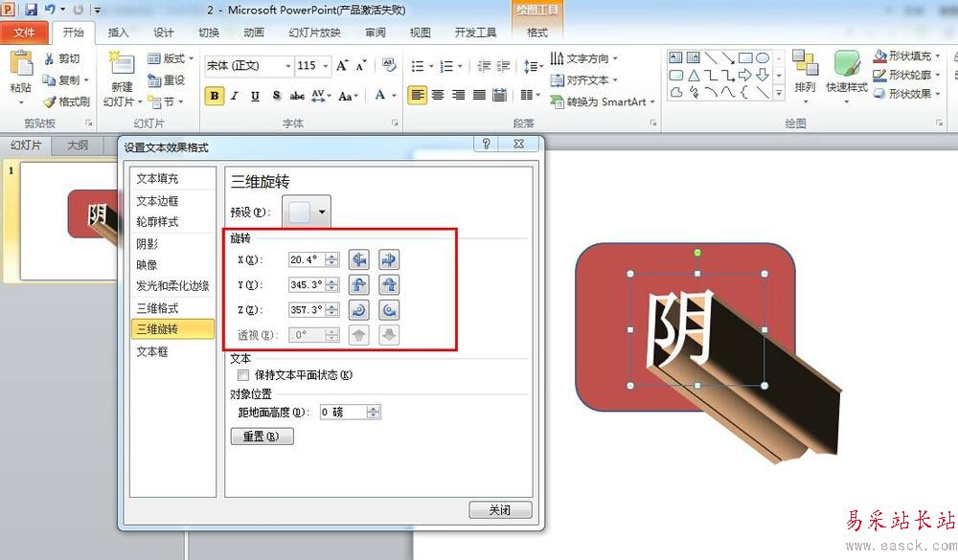Click the Paste icon in clipboard group
The image size is (958, 560).
click(21, 64)
